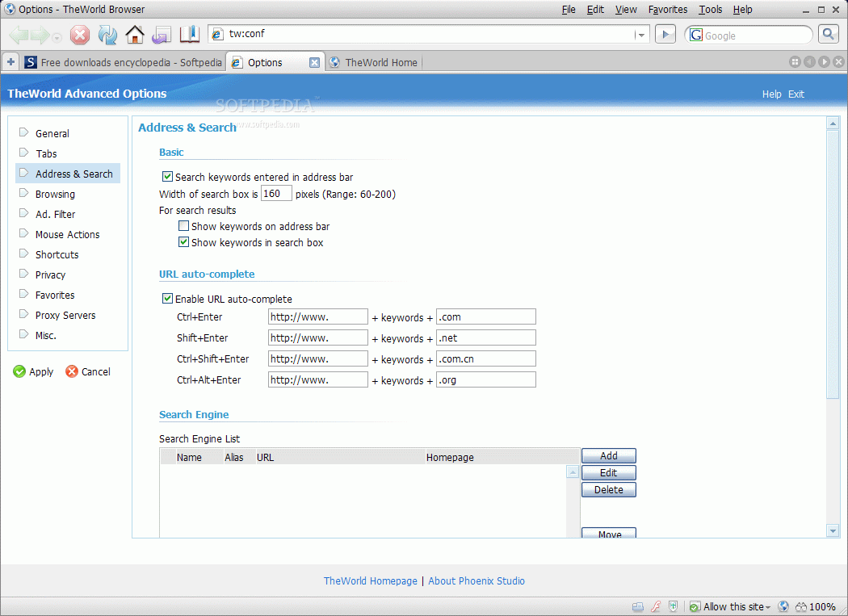Click the green Back arrow in the toolbar
The width and height of the screenshot is (848, 616).
pyautogui.click(x=19, y=36)
